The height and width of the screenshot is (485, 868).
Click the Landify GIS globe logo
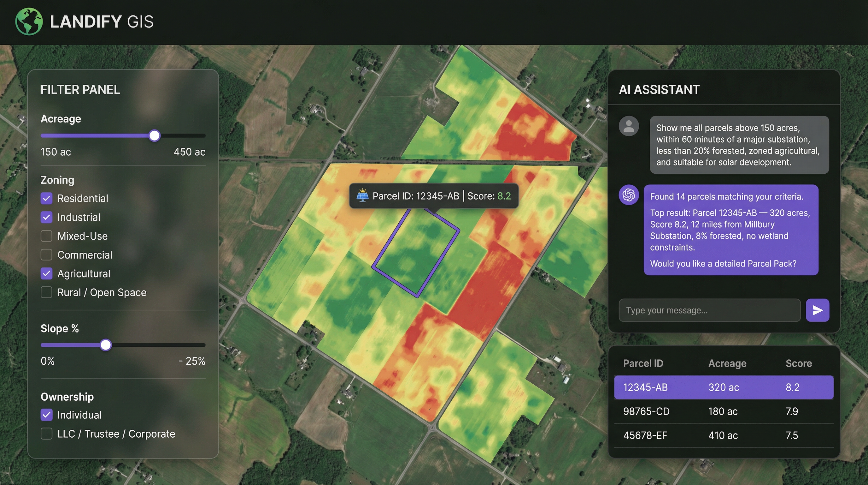point(29,21)
